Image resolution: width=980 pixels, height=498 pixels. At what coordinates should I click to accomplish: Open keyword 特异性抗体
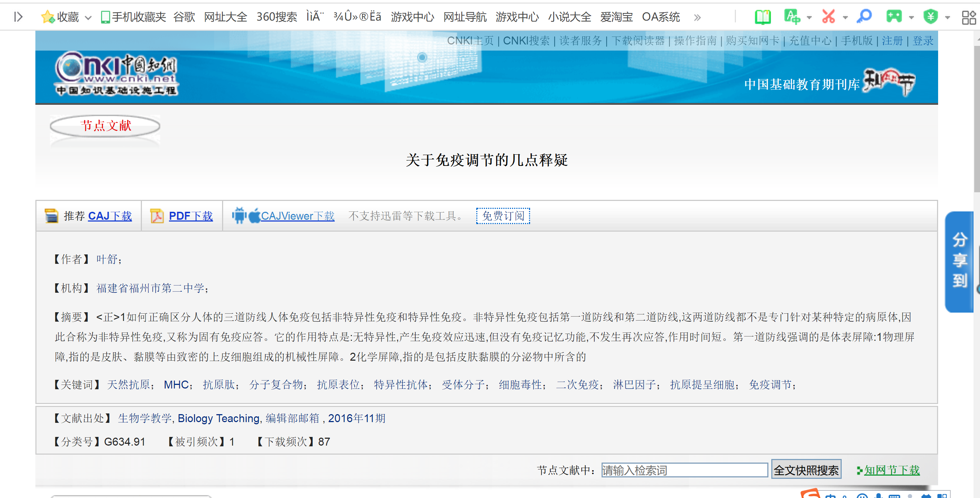[x=400, y=385]
